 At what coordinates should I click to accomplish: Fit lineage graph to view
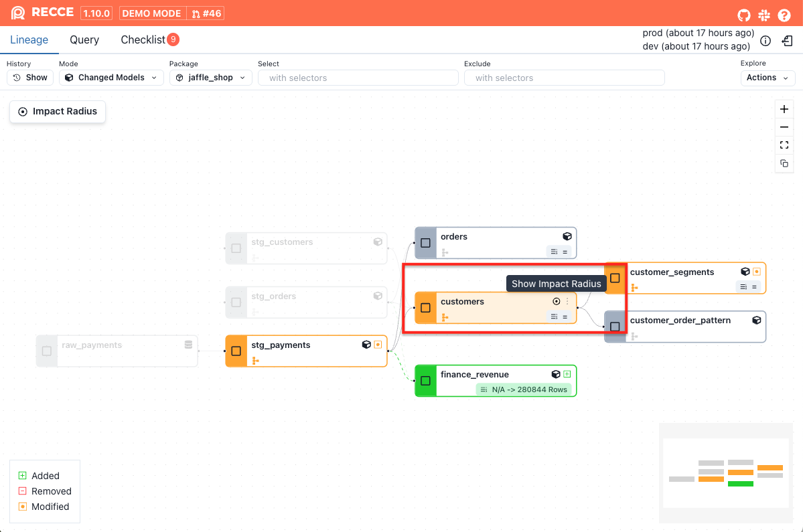tap(784, 145)
